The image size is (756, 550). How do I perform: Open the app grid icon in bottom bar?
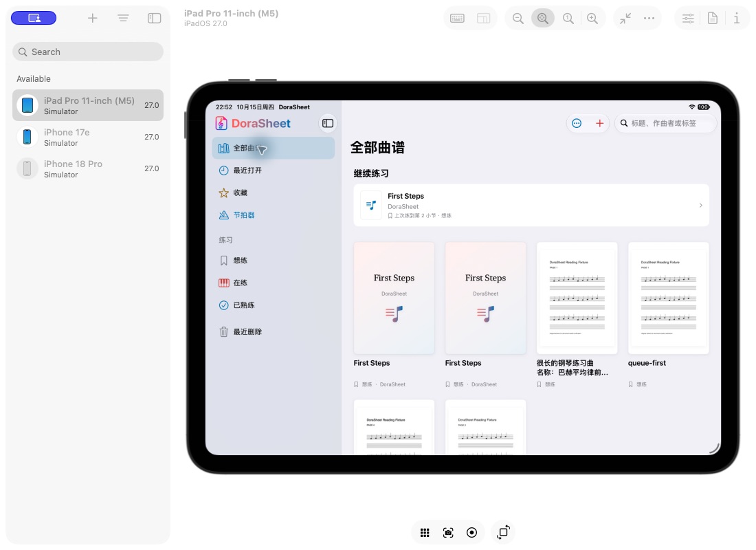425,532
